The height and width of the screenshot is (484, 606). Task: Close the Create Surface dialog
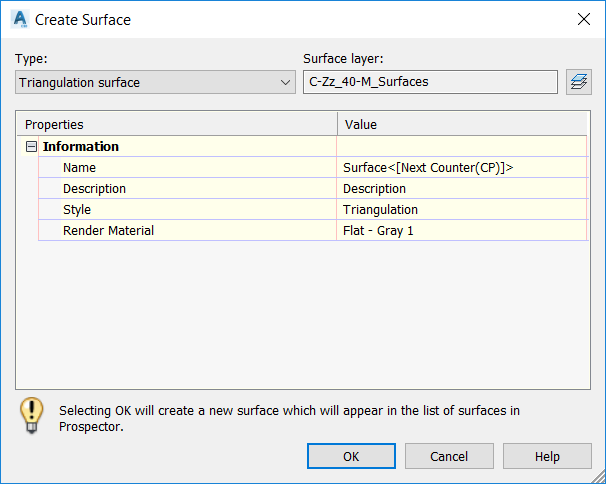click(x=583, y=19)
